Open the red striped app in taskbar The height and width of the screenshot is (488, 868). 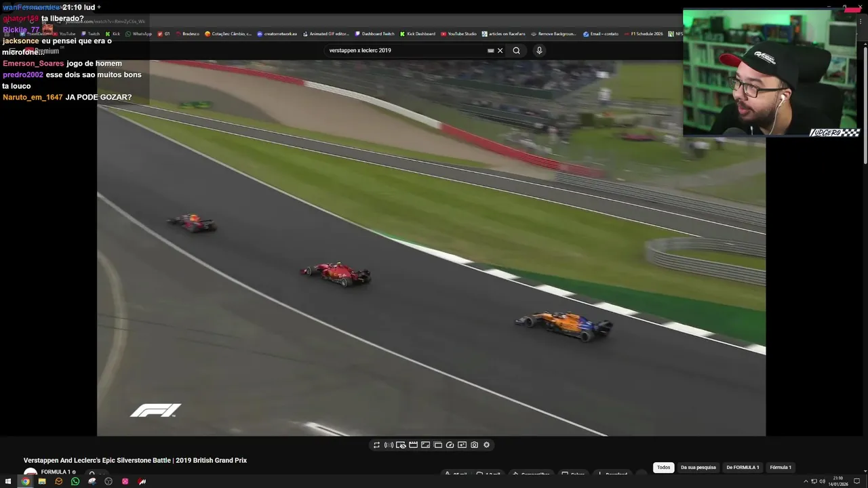click(x=142, y=481)
